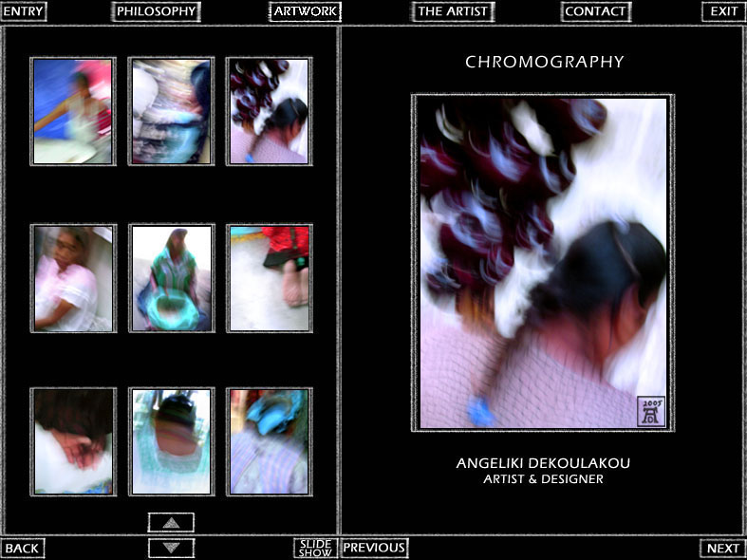Click the artist signature stamp on artwork
This screenshot has height=560, width=747.
[x=651, y=411]
